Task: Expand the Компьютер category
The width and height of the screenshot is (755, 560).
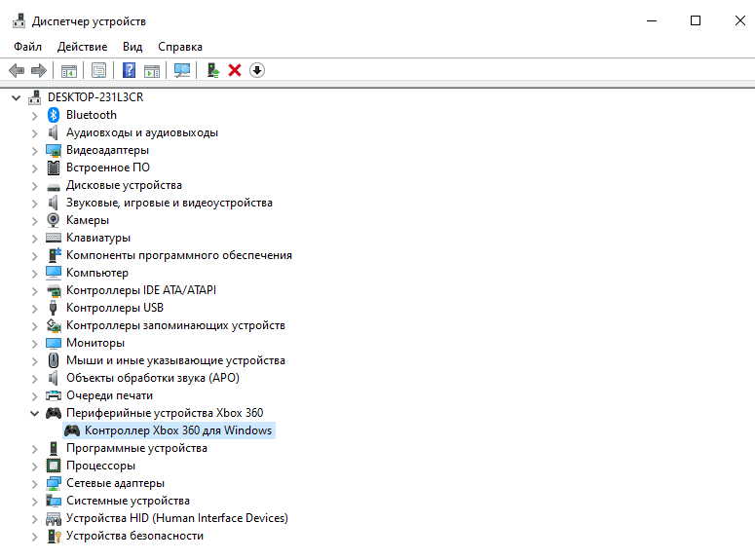Action: point(35,274)
